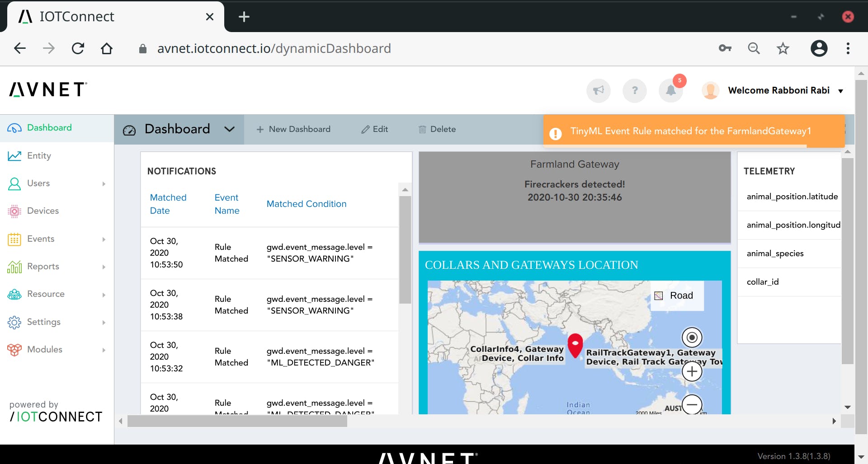Click the Resource sidebar icon

tap(14, 295)
